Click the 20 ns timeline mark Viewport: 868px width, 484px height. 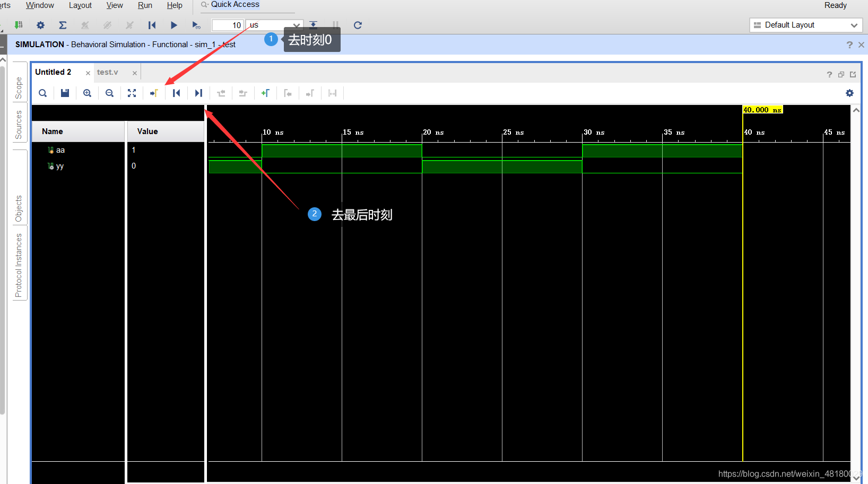pos(433,133)
